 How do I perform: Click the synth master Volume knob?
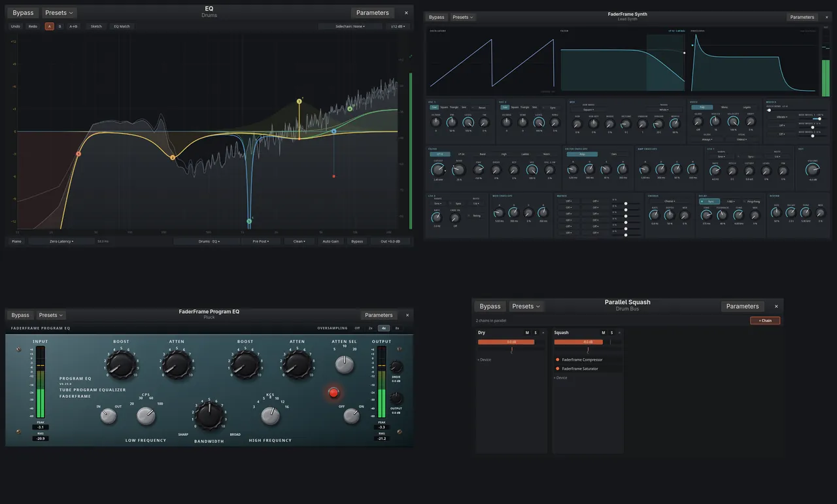pyautogui.click(x=812, y=170)
